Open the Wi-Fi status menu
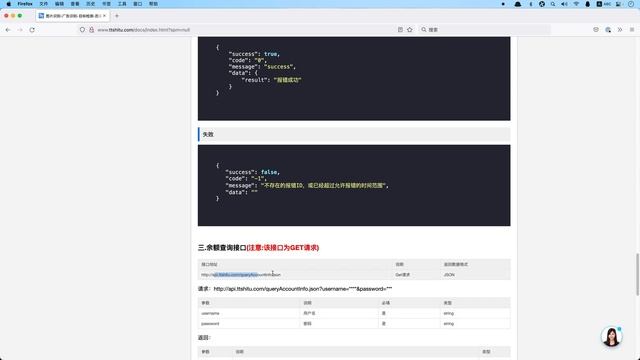Viewport: 640px width, 360px height. [576, 4]
